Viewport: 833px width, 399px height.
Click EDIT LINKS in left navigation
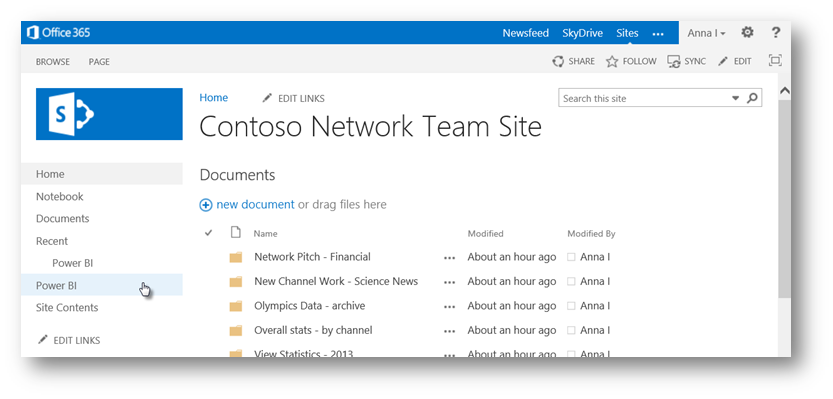point(69,340)
